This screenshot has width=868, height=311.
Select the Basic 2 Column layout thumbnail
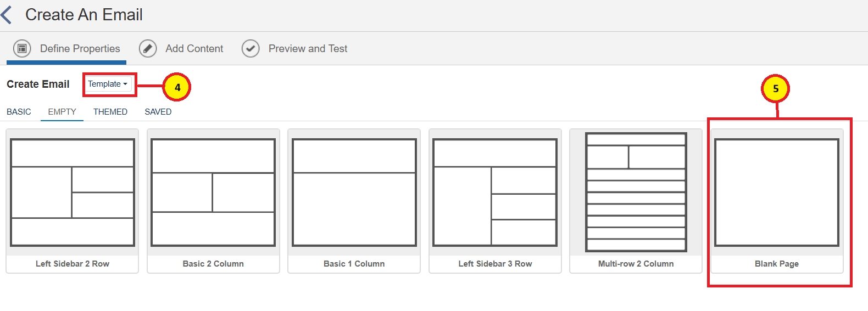[213, 193]
